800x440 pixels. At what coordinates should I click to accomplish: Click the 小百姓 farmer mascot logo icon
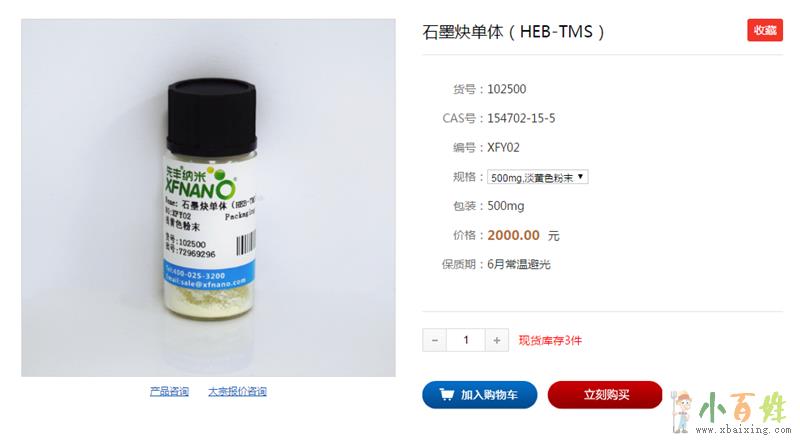(x=682, y=412)
